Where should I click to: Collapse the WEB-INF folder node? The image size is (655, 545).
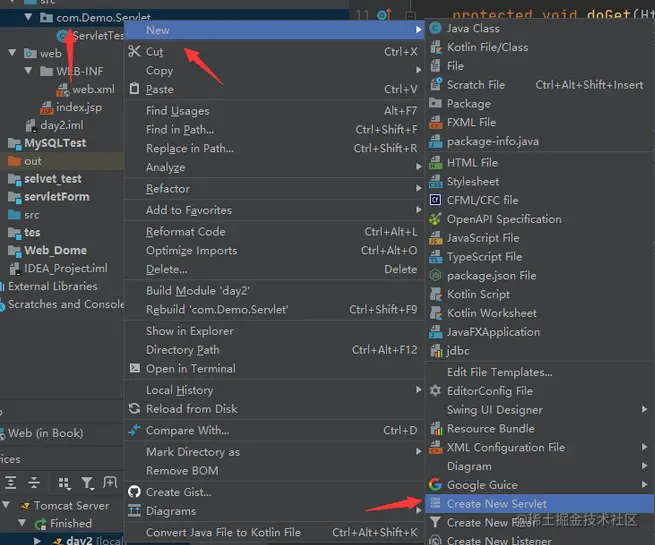click(x=28, y=71)
